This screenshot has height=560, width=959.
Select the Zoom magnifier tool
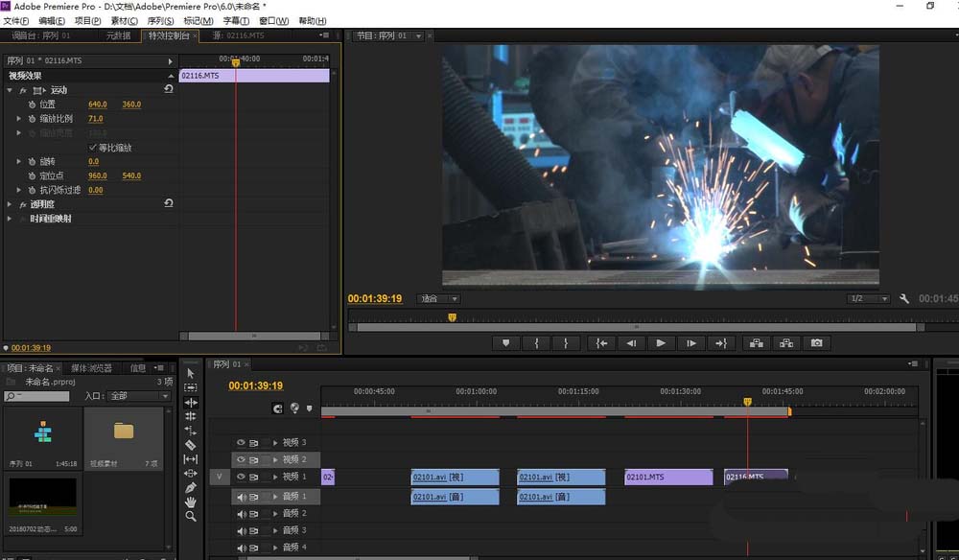191,517
